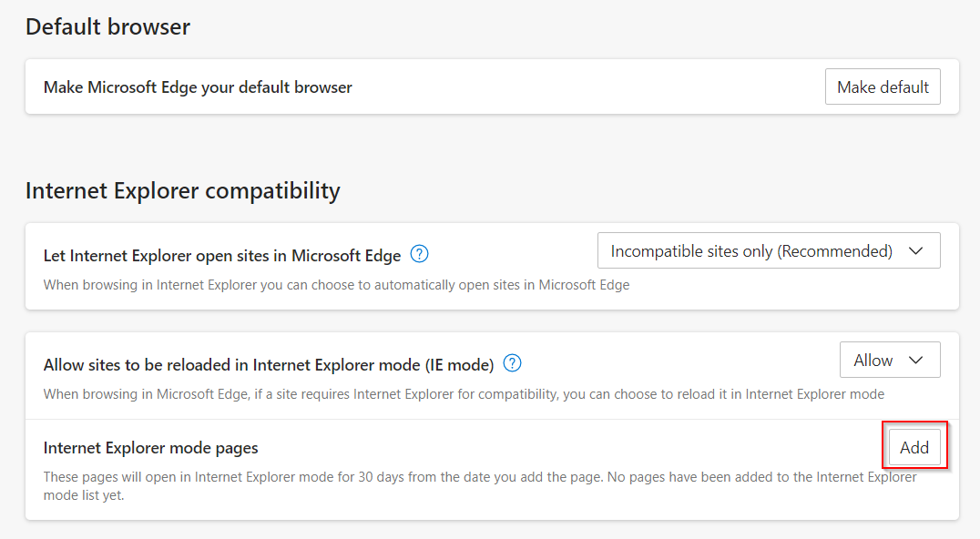Click the "Default browser" section heading
Screen dimensions: 980x539
point(107,27)
